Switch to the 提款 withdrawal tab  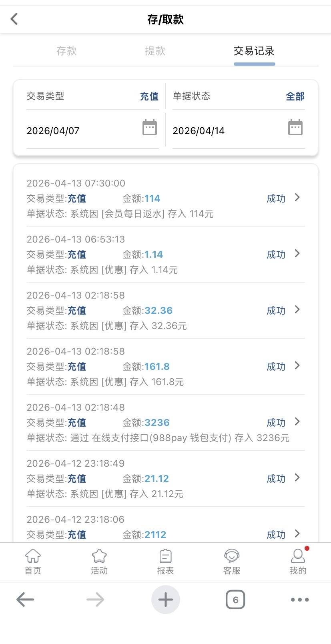[155, 51]
